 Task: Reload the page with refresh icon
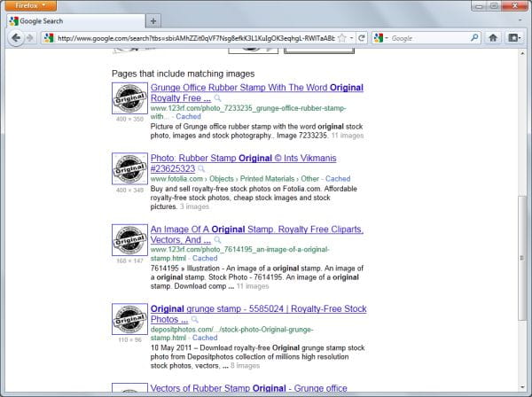tap(362, 38)
